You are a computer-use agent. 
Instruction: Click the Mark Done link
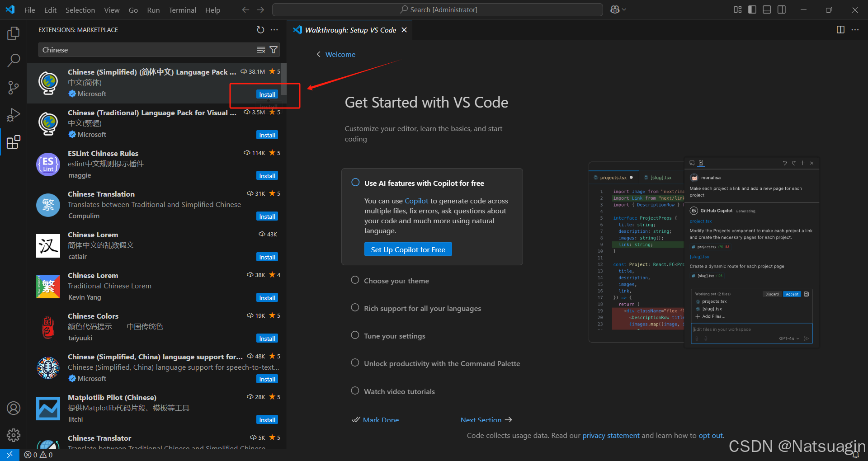375,419
